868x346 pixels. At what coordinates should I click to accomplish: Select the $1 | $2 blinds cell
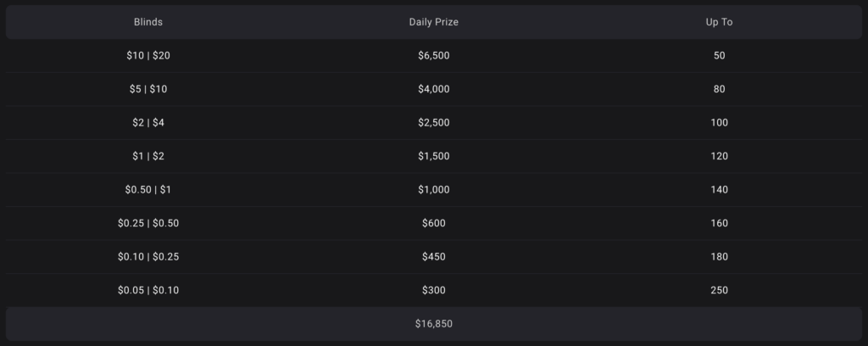click(x=148, y=156)
